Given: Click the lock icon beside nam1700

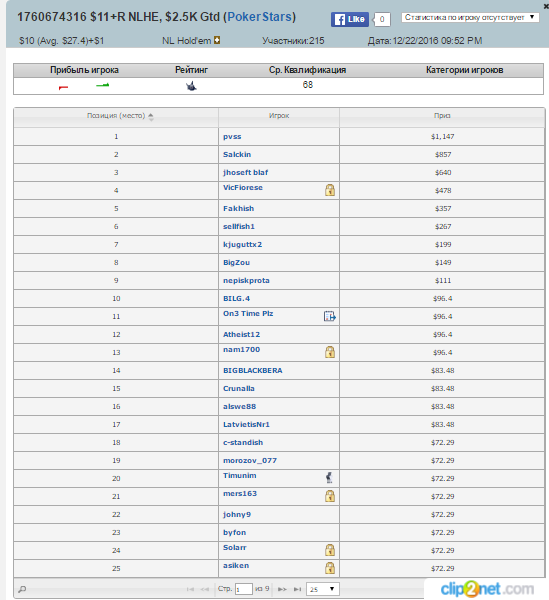Looking at the screenshot, I should click(330, 352).
